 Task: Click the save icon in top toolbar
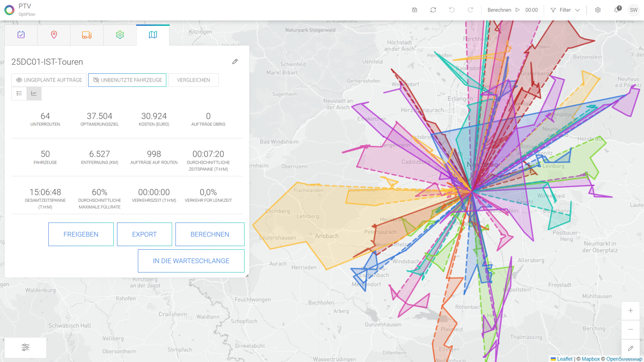click(414, 10)
